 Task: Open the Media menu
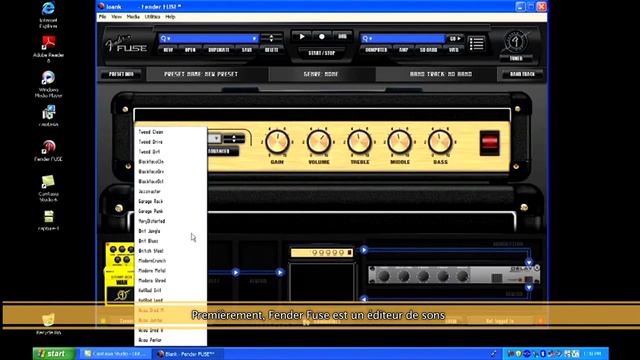pos(133,17)
